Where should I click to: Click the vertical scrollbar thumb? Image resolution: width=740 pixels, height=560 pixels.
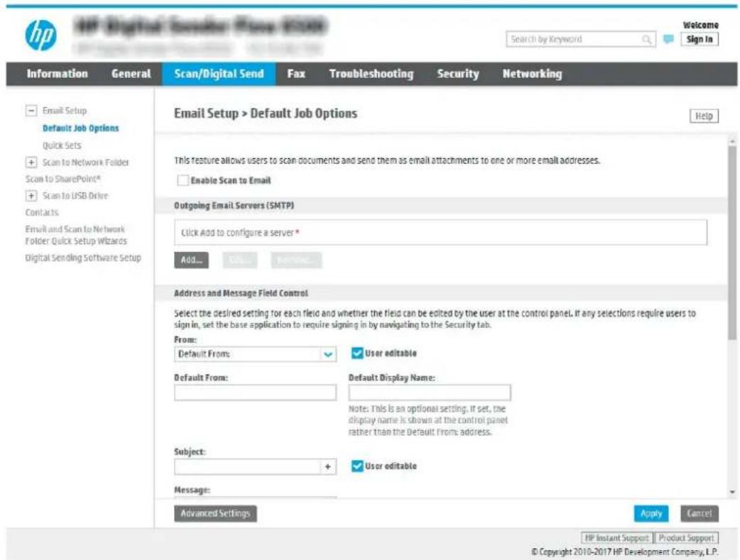pos(732,243)
